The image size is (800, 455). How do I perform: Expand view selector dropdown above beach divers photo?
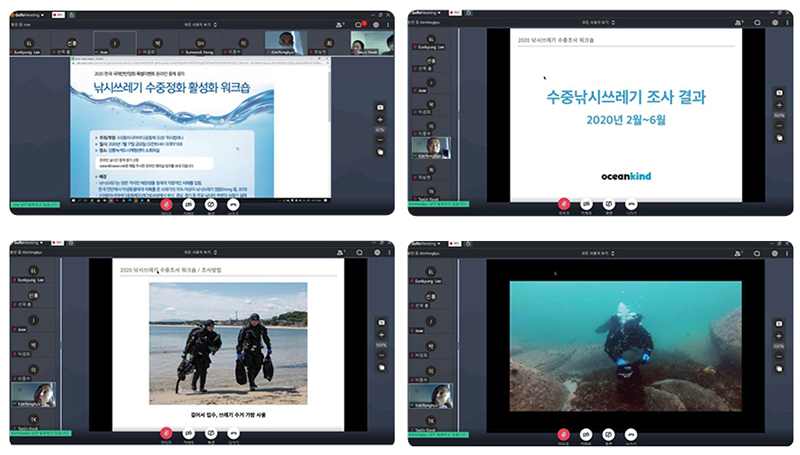(x=201, y=252)
